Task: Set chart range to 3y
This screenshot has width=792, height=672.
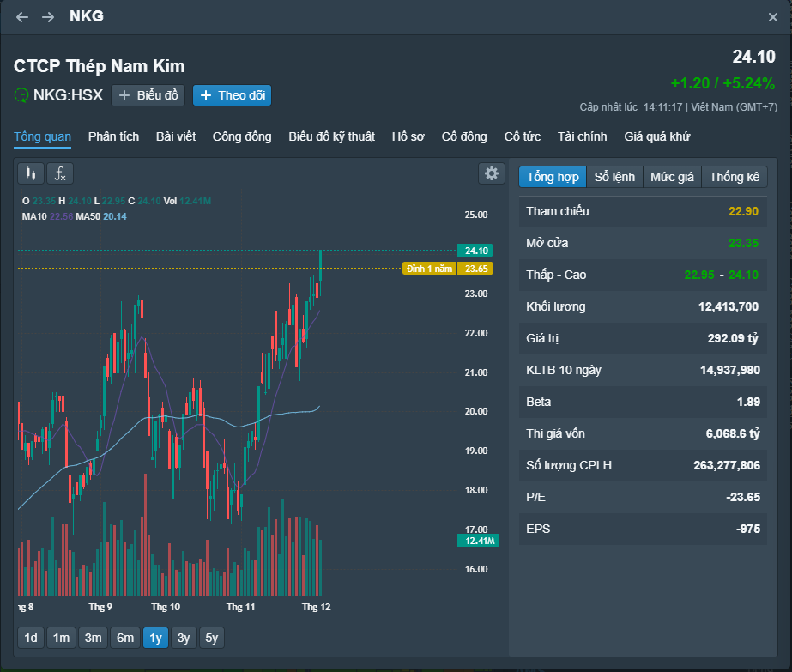Action: 184,638
